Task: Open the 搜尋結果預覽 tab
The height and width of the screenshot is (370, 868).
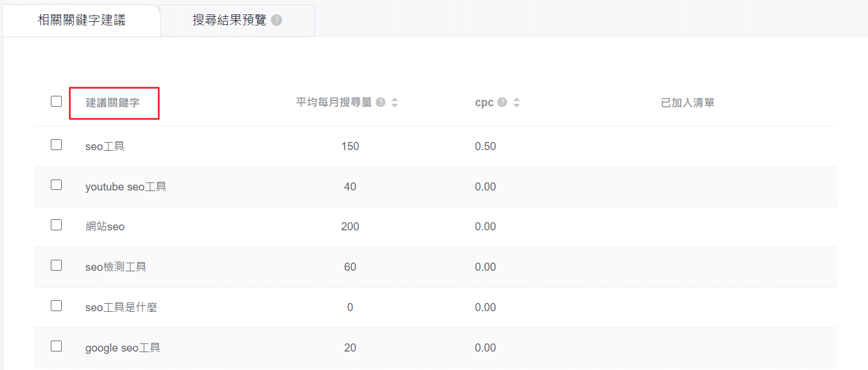Action: coord(229,21)
